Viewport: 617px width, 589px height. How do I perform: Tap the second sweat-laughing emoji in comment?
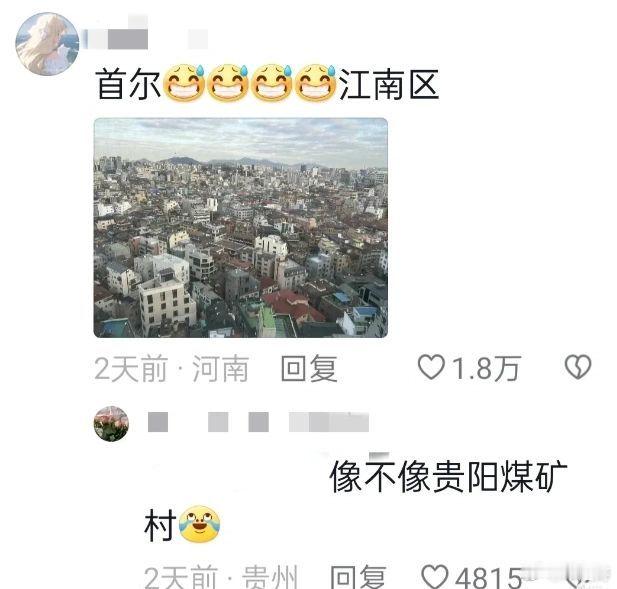click(227, 83)
